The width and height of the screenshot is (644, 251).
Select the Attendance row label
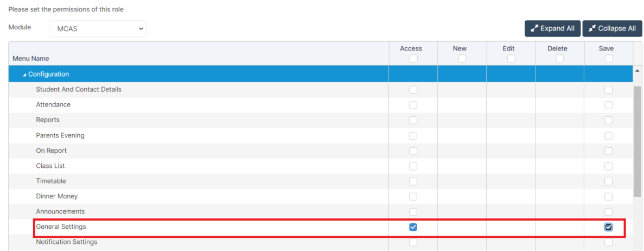(53, 104)
